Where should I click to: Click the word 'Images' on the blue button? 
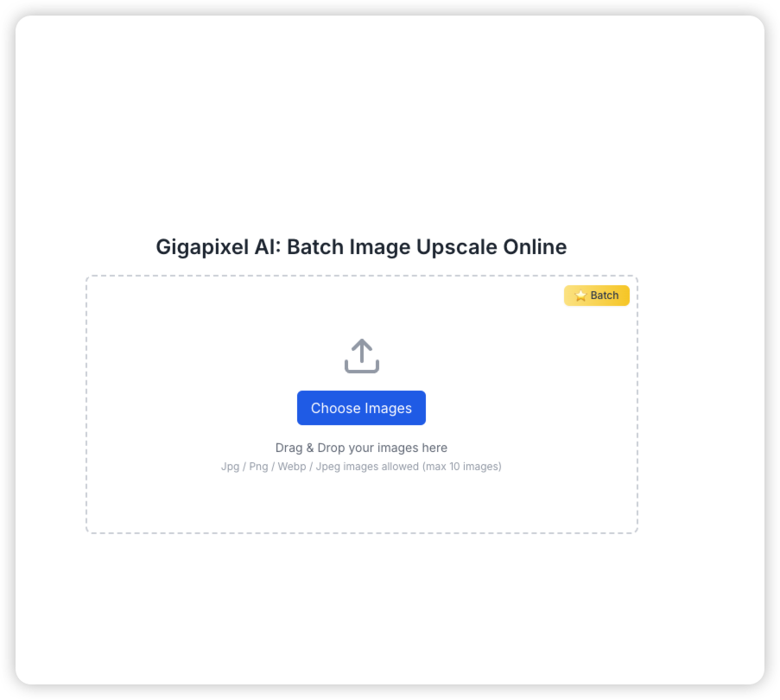[x=388, y=409]
